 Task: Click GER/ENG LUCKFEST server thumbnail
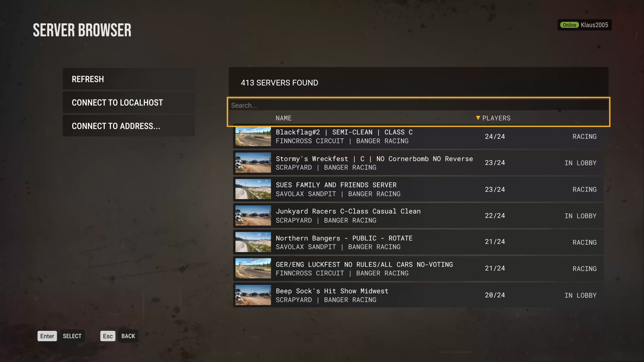(x=253, y=268)
